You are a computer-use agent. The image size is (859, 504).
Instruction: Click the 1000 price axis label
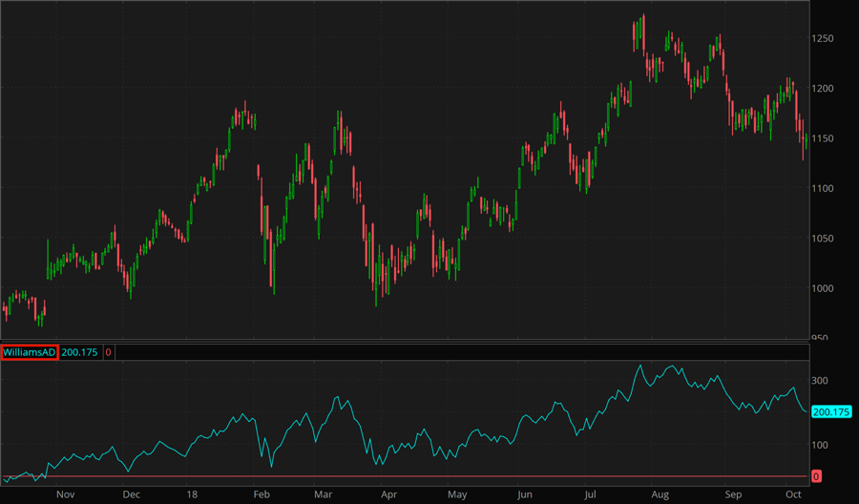[x=824, y=288]
